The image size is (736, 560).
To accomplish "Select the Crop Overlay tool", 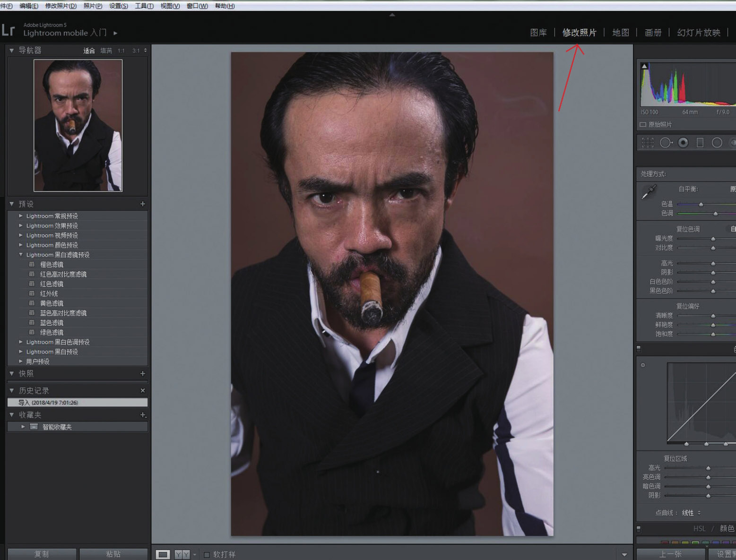I will (648, 142).
